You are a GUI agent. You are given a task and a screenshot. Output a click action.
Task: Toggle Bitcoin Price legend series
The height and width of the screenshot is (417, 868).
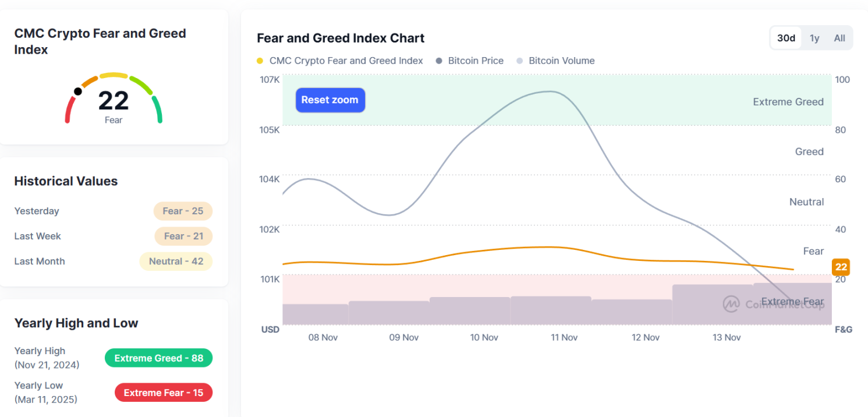[x=475, y=61]
